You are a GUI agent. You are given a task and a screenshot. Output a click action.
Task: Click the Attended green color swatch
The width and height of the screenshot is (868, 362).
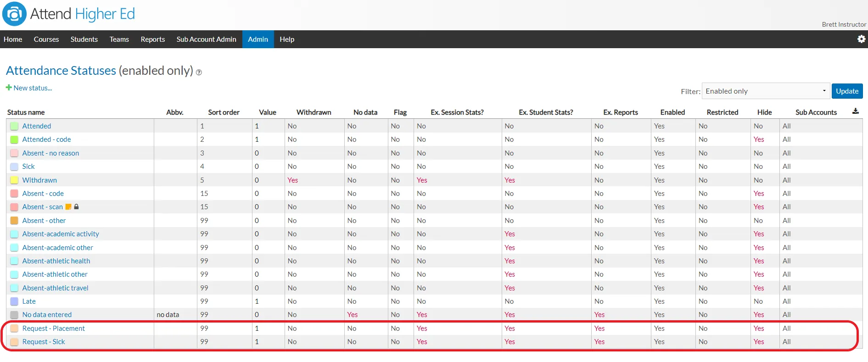tap(14, 126)
